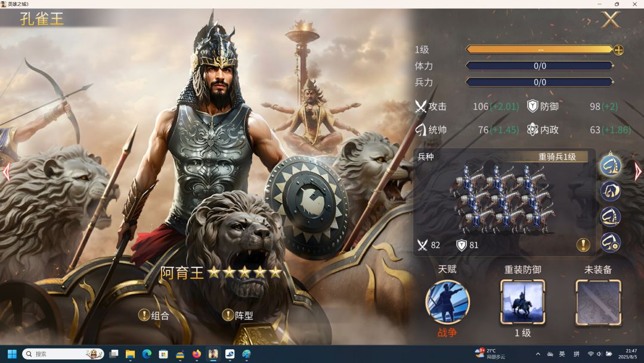The height and width of the screenshot is (363, 644).
Task: Open the weather widget showing 21°C
Action: [490, 354]
